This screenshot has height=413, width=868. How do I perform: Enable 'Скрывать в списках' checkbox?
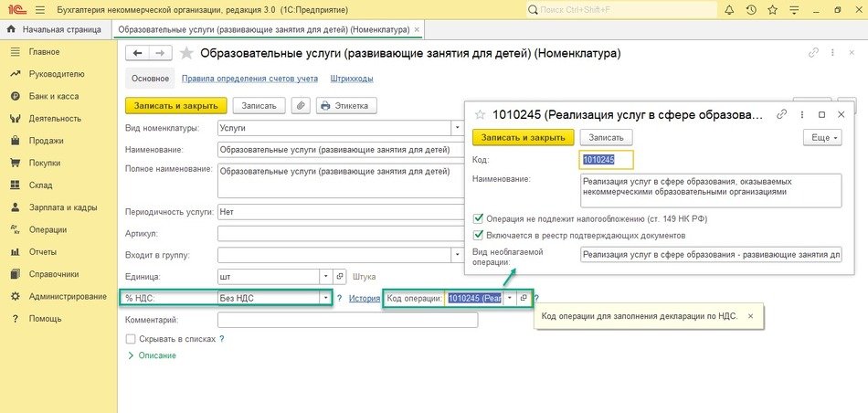(131, 339)
